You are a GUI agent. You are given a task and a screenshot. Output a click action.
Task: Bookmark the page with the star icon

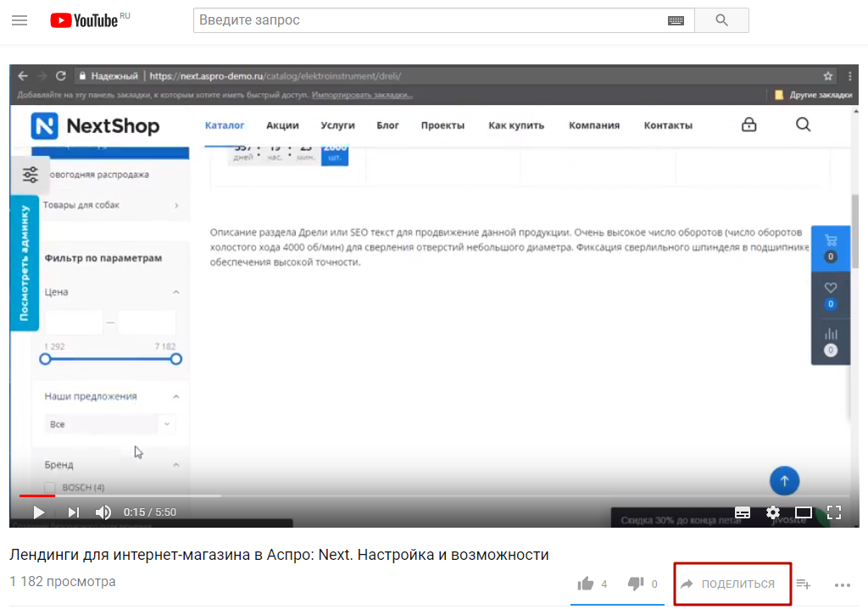tap(827, 76)
